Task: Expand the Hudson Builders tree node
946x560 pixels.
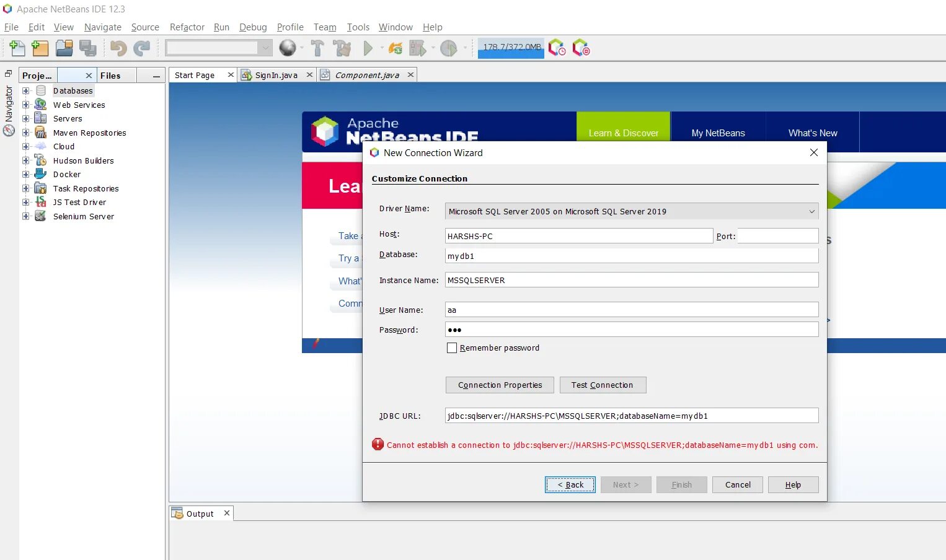Action: pos(26,160)
